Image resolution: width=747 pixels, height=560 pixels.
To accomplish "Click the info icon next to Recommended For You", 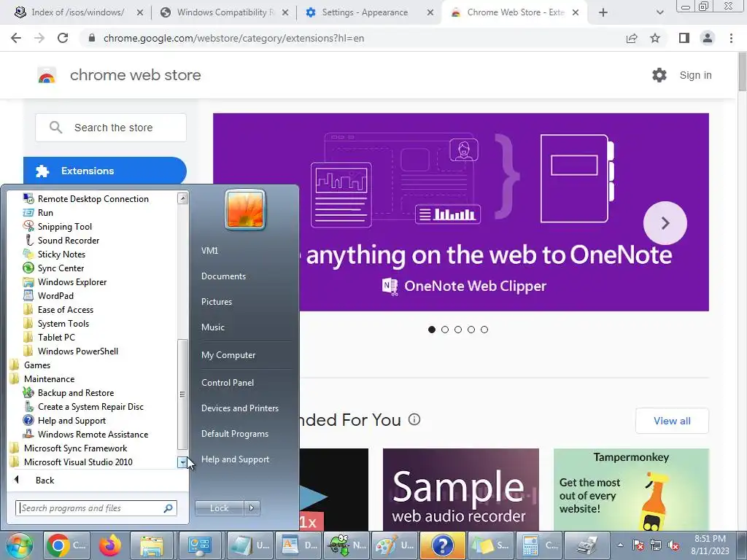I will pos(414,419).
